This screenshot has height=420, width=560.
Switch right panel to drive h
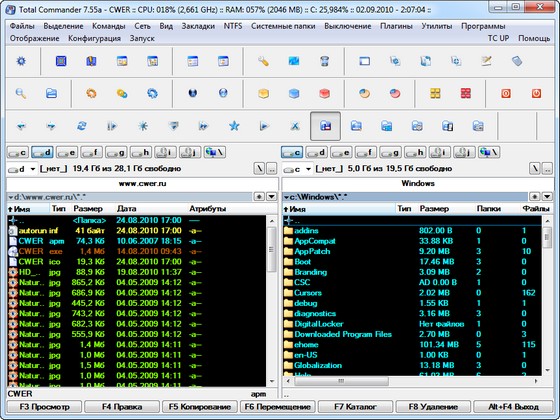(x=415, y=152)
